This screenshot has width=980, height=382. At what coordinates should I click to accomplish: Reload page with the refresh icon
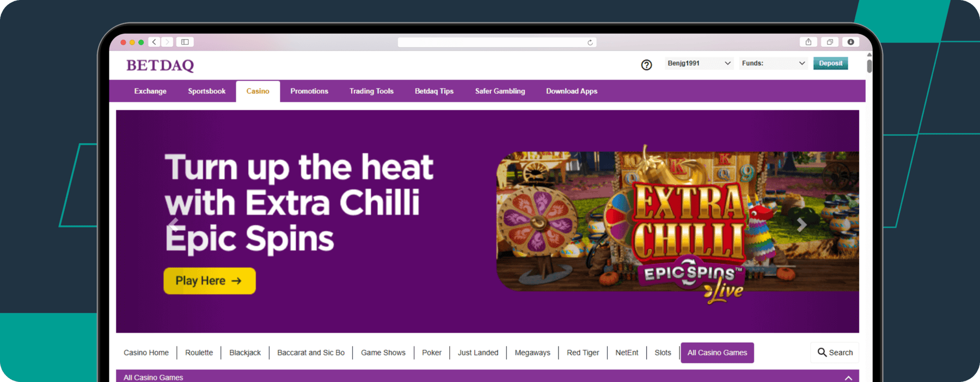point(590,42)
